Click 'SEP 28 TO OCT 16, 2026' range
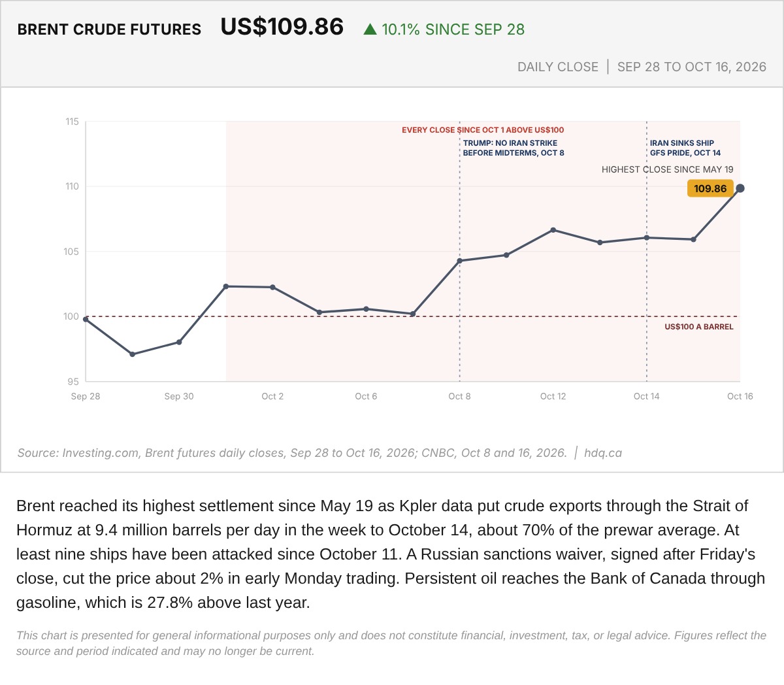784x685 pixels. (x=692, y=67)
